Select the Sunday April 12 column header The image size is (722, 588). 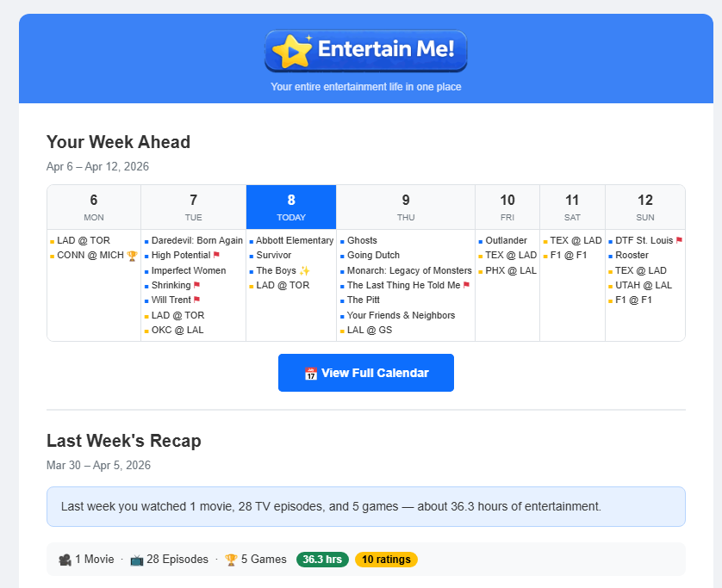pyautogui.click(x=644, y=207)
